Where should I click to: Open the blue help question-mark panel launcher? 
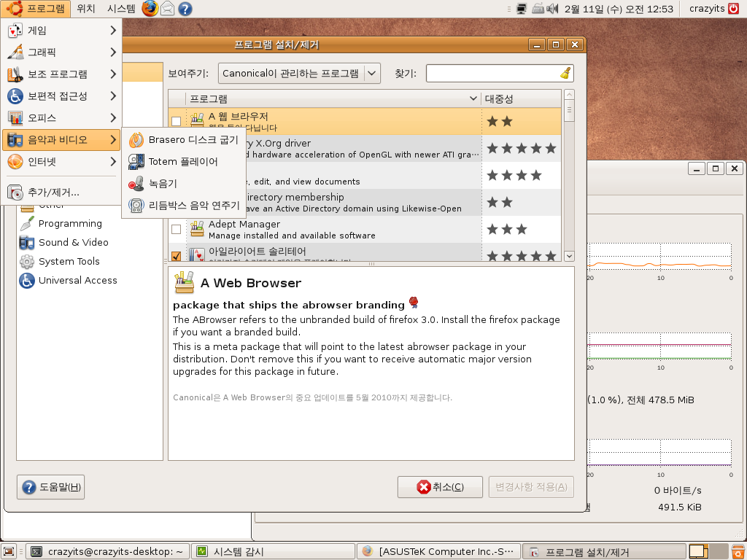pyautogui.click(x=185, y=9)
